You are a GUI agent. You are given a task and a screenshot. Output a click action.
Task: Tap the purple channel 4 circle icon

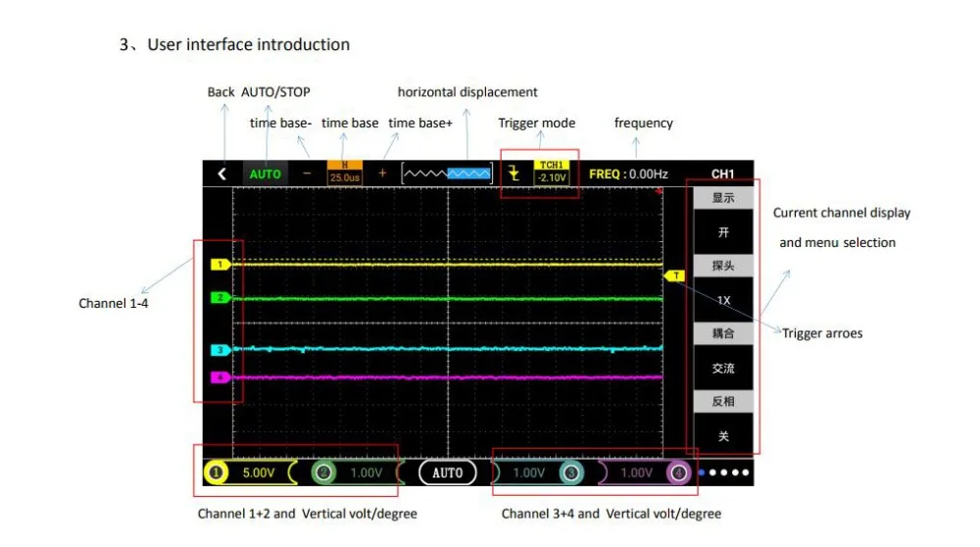pyautogui.click(x=679, y=472)
